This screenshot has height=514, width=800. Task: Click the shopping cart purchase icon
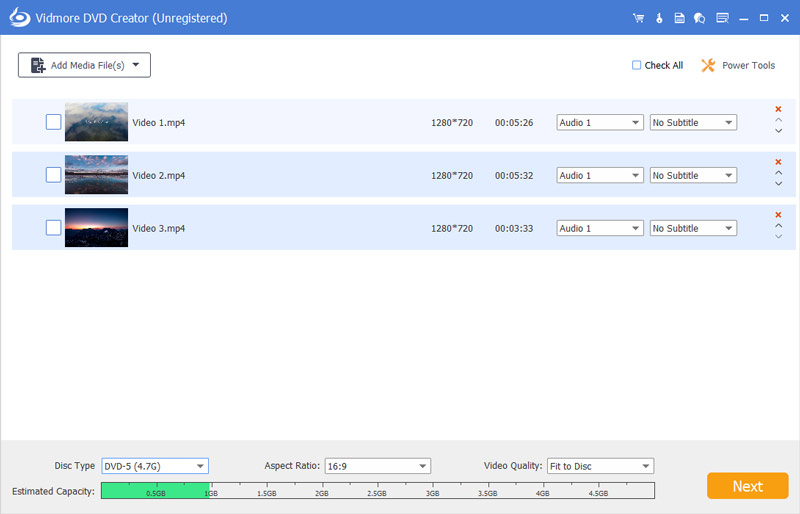click(x=639, y=18)
